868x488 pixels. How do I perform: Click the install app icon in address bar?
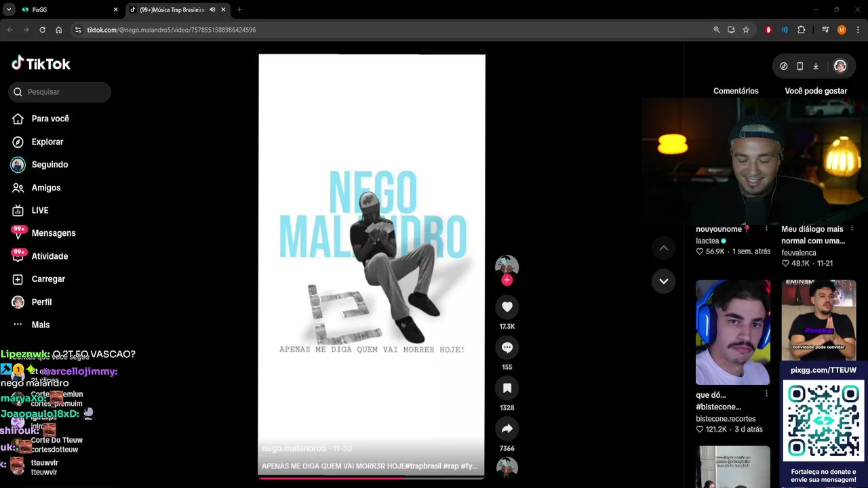pos(731,30)
